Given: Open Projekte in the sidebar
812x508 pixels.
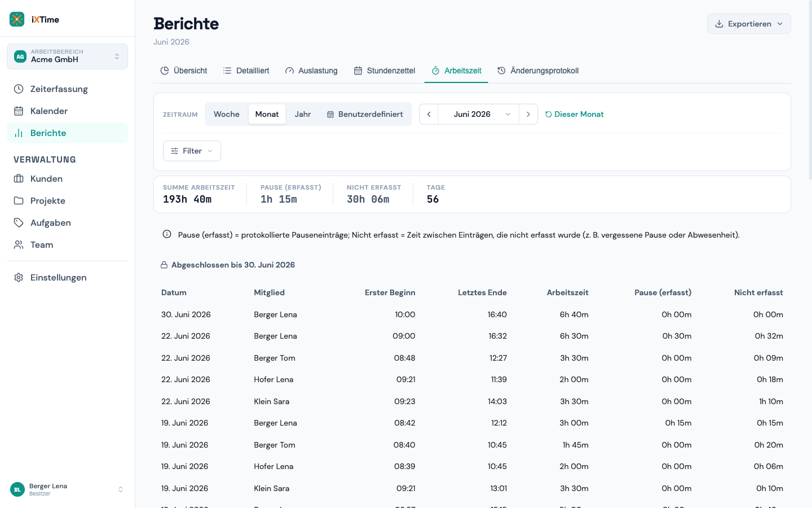Looking at the screenshot, I should 67,201.
